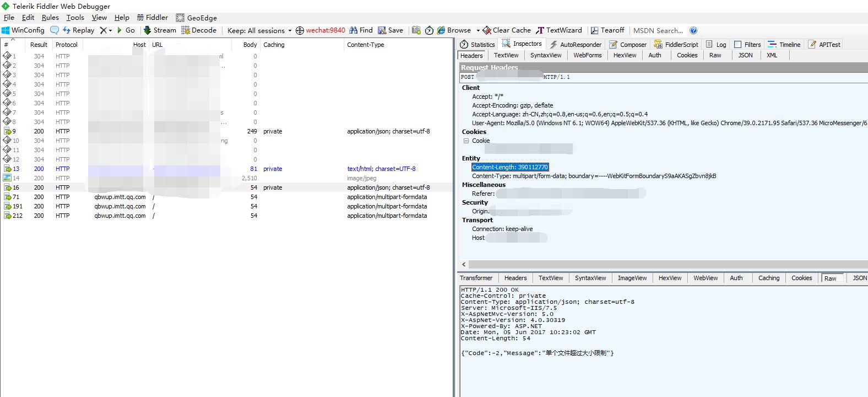Image resolution: width=868 pixels, height=397 pixels.
Task: Select response WebView tab
Action: (706, 278)
